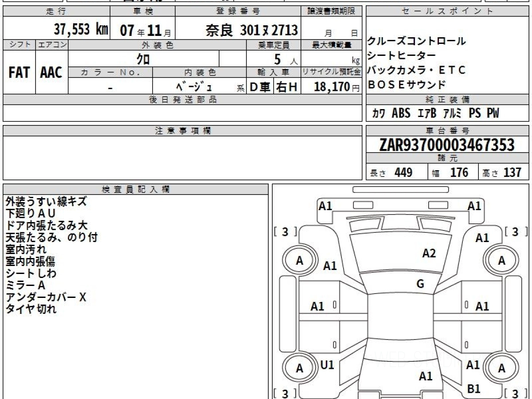Select the リサイクル預託金 header
This screenshot has width=532, height=399.
[x=332, y=72]
